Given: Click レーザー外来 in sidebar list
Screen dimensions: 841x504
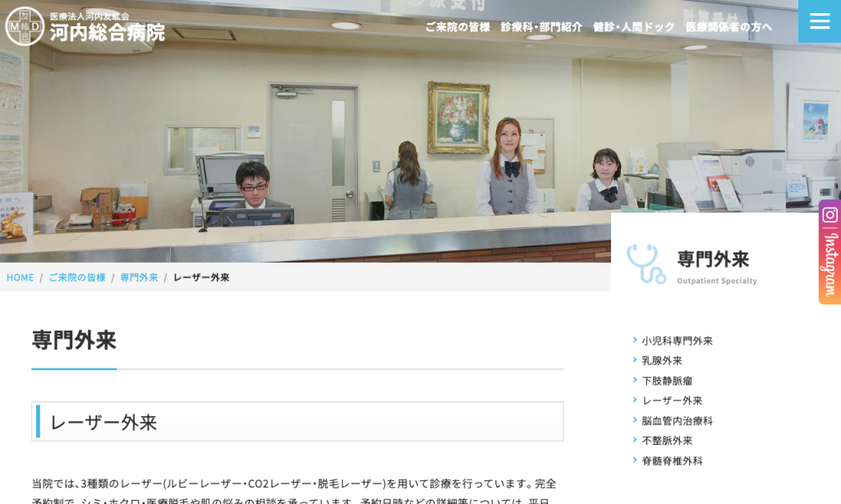Looking at the screenshot, I should [x=672, y=401].
